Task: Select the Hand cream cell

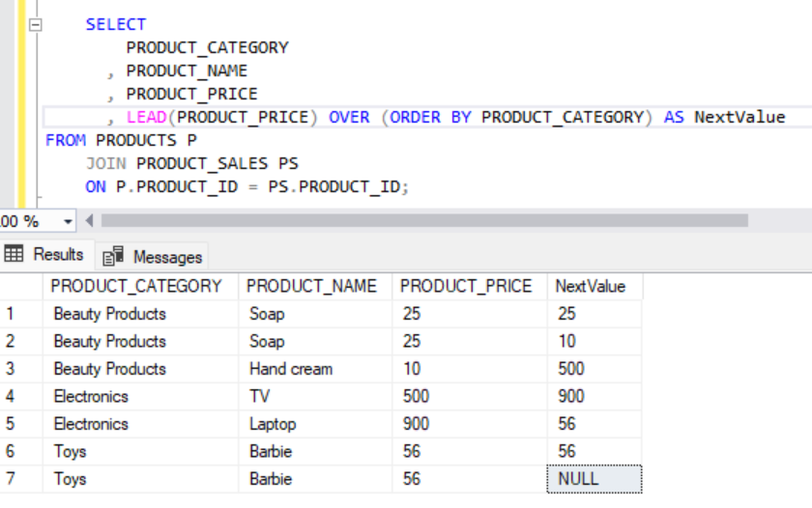Action: point(290,369)
